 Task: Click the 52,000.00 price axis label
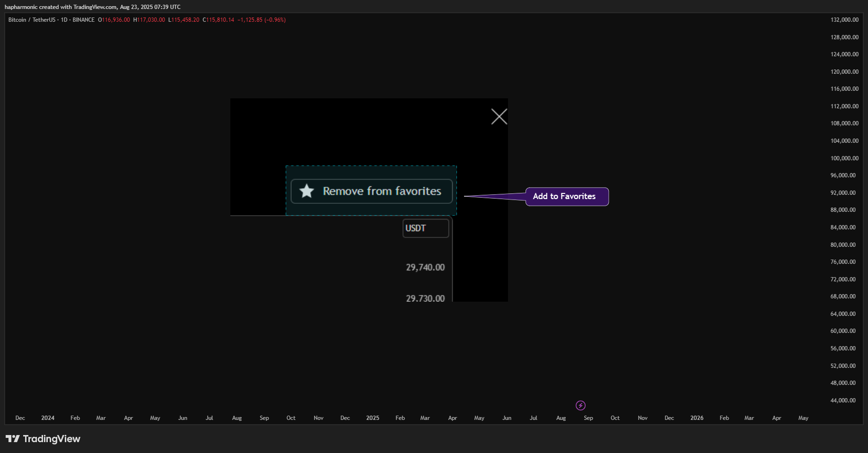pos(843,366)
